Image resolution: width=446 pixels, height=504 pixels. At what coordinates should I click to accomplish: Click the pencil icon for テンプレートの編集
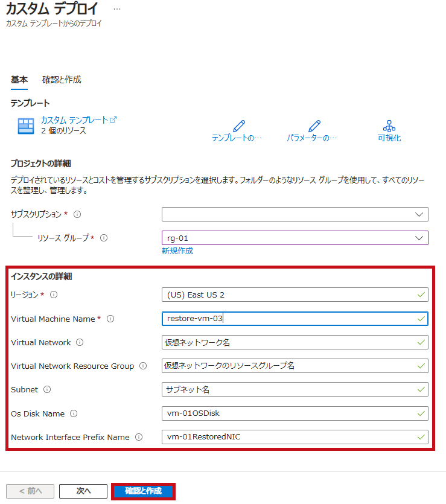coord(239,126)
